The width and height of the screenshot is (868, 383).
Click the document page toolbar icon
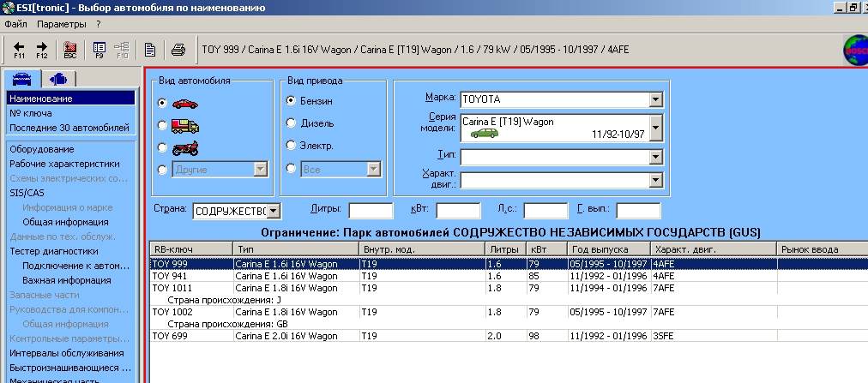[x=149, y=49]
